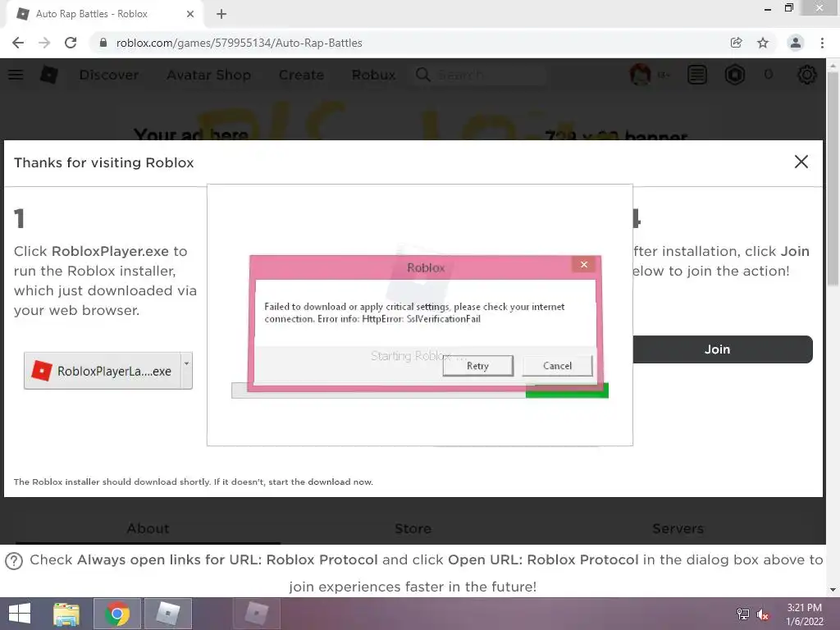Open Create in Roblox navbar
Viewport: 840px width, 630px height.
(301, 75)
